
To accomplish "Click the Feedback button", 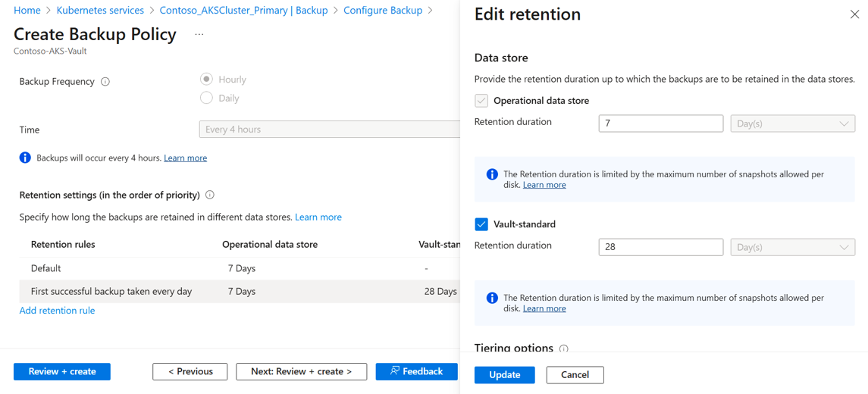I will click(416, 371).
